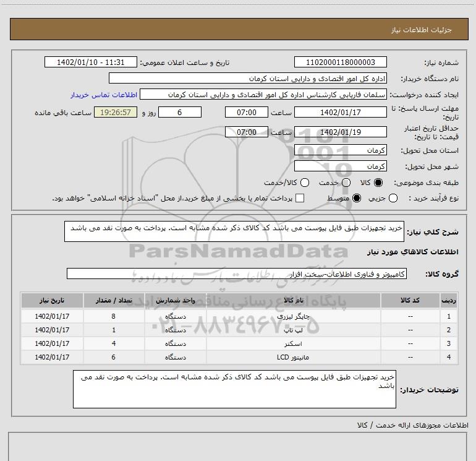Image resolution: width=476 pixels, height=461 pixels.
Task: Click quantity 6 in the monitor row
Action: pyautogui.click(x=114, y=358)
